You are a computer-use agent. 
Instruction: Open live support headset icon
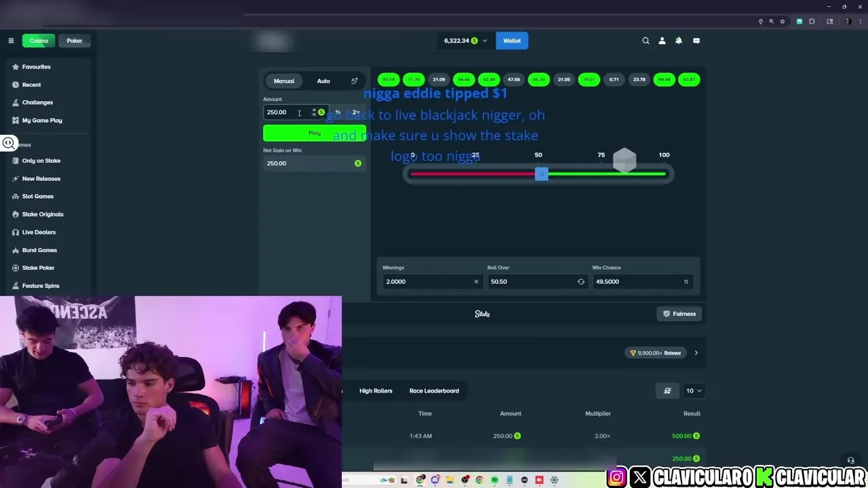point(850,460)
